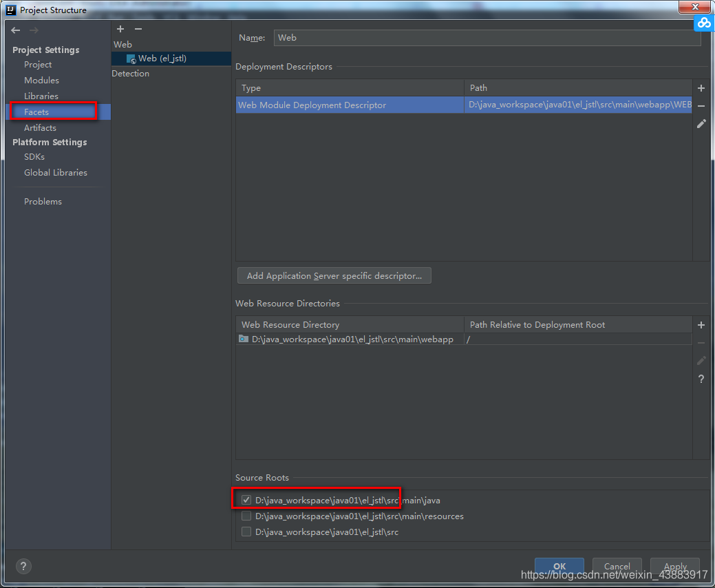This screenshot has width=715, height=588.
Task: Click the Cancel button
Action: [617, 566]
